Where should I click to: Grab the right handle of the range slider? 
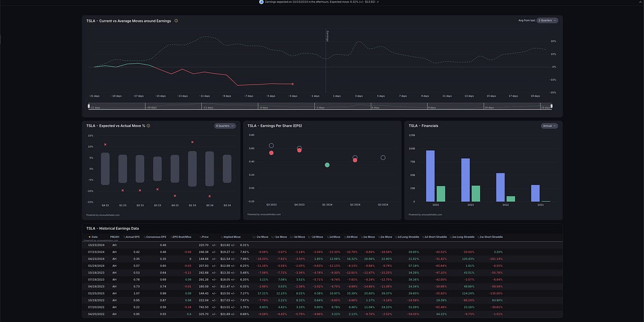[552, 106]
